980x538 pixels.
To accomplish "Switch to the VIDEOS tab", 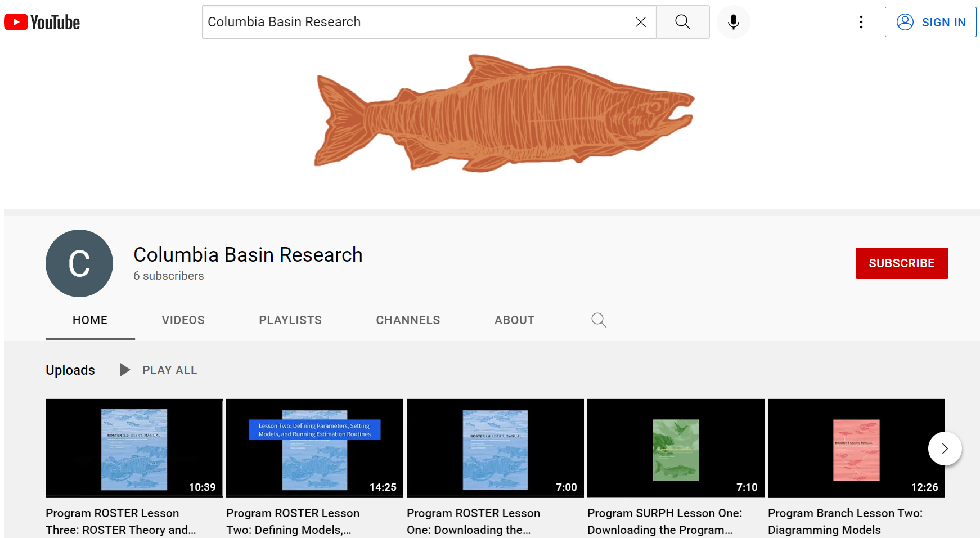I will (x=183, y=320).
